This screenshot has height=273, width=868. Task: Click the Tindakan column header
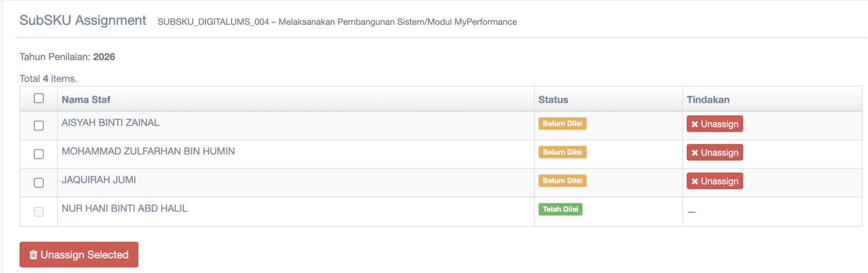(708, 100)
